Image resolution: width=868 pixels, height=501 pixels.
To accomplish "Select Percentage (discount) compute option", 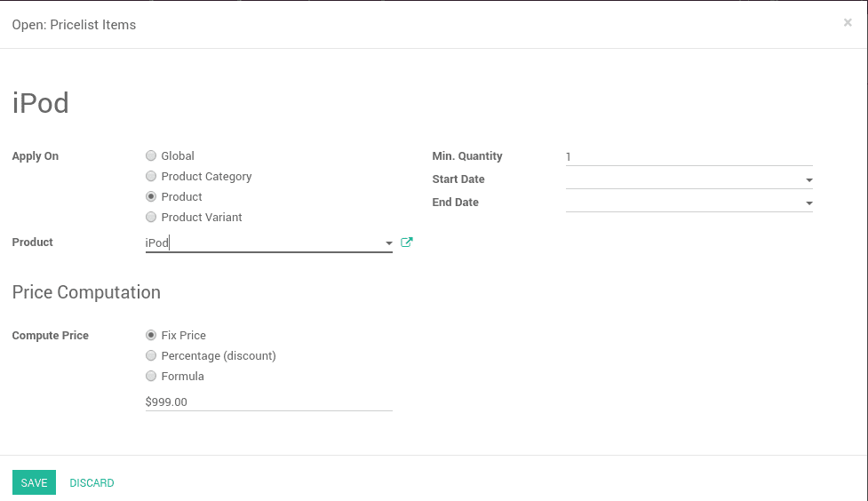I will click(150, 355).
